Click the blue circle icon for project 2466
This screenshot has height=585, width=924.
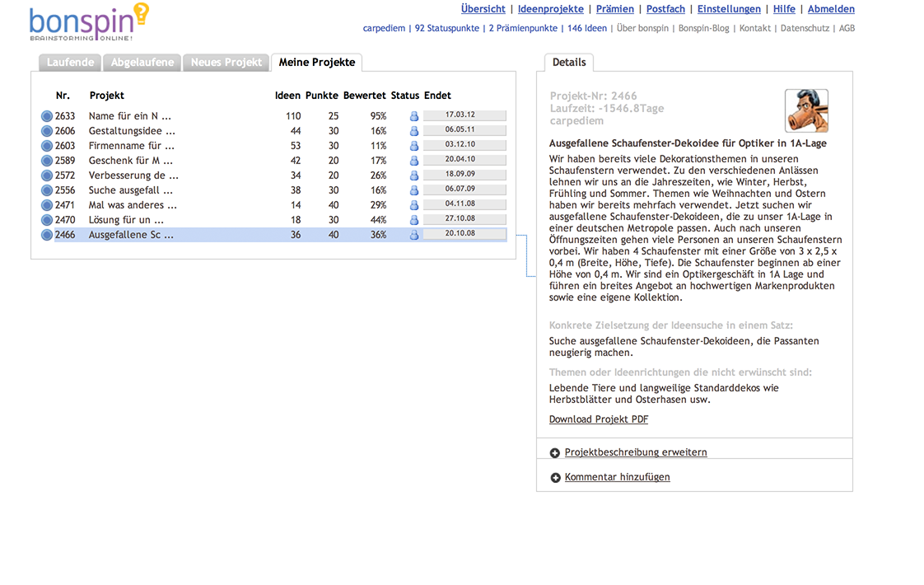pyautogui.click(x=47, y=235)
